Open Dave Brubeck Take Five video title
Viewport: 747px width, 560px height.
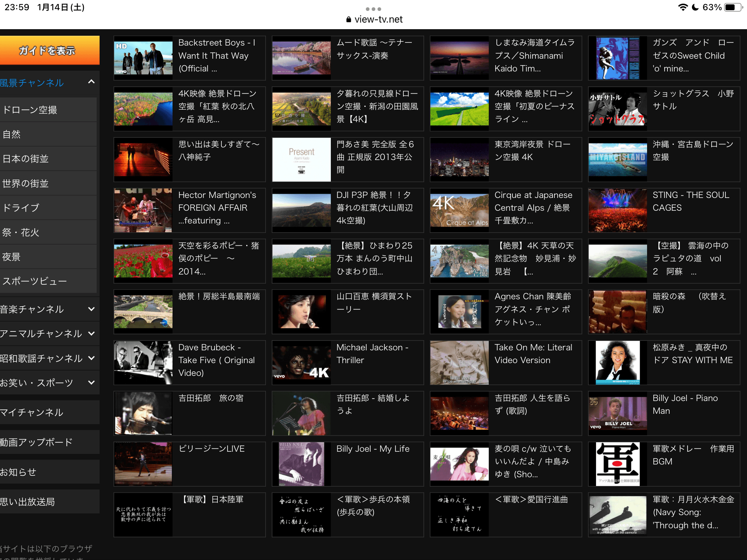click(x=216, y=360)
